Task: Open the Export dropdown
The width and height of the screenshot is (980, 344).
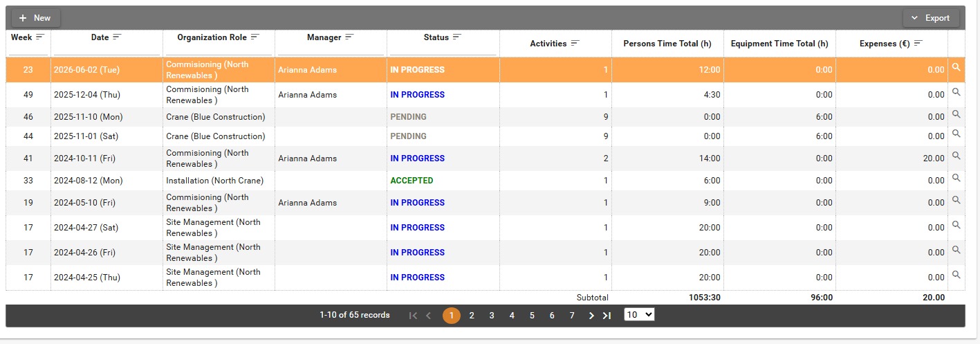Action: 931,18
